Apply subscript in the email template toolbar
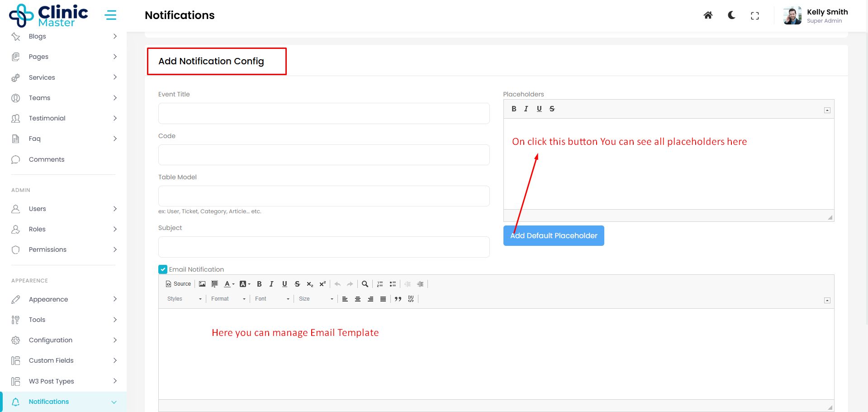The width and height of the screenshot is (868, 412). coord(310,284)
